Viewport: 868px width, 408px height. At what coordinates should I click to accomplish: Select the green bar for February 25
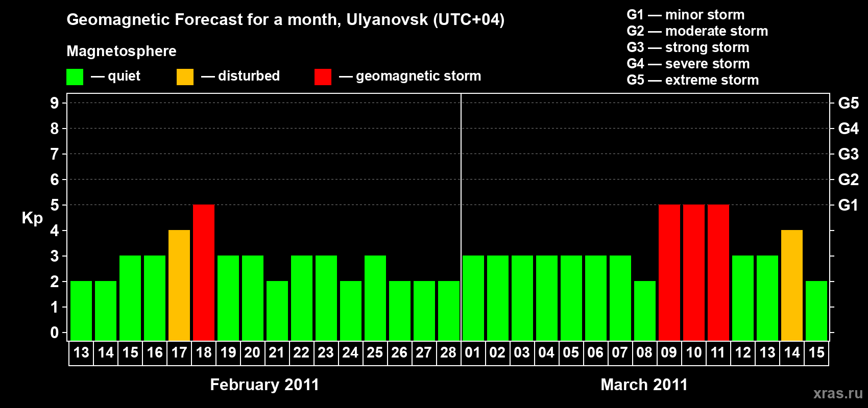(x=375, y=298)
